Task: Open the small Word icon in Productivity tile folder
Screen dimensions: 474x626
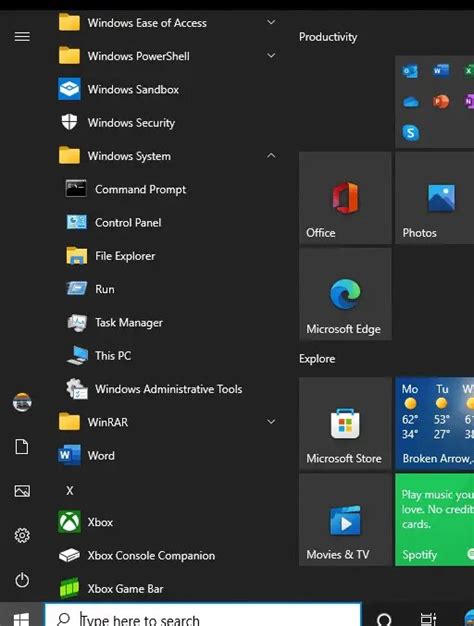Action: [x=441, y=71]
